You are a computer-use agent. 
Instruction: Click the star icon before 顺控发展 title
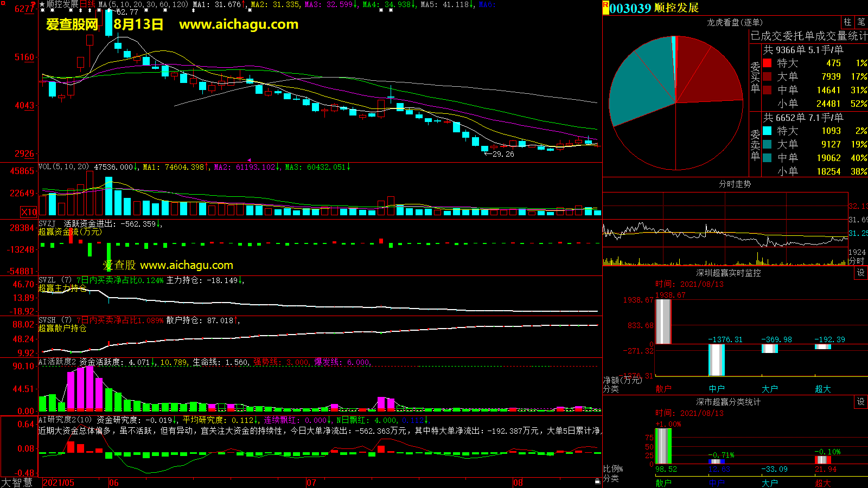pyautogui.click(x=42, y=4)
